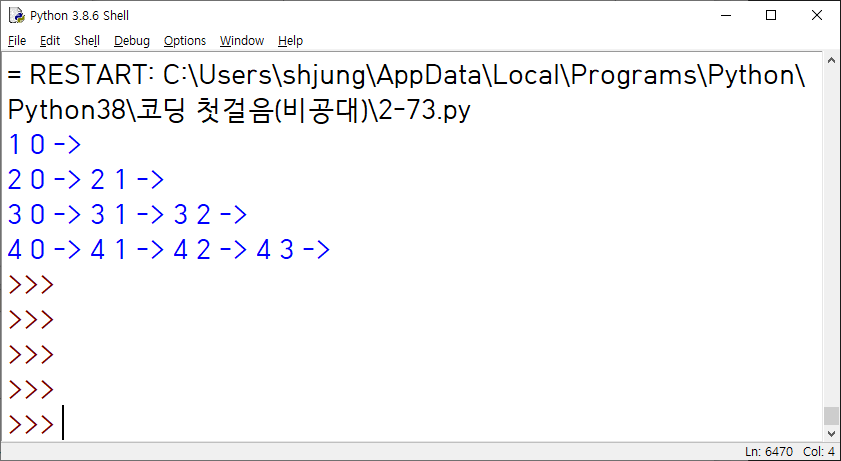This screenshot has width=841, height=461.
Task: Click the output line '1 0 ->'
Action: [44, 145]
